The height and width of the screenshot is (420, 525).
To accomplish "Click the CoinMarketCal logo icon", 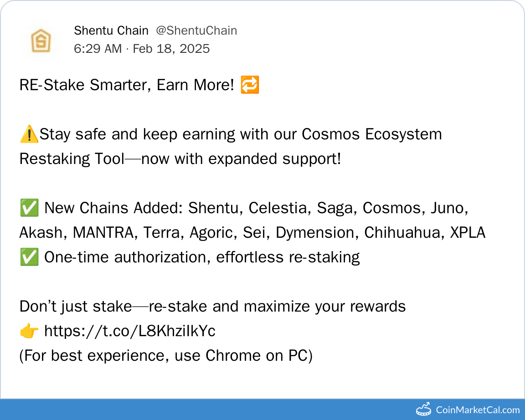I will tap(424, 409).
